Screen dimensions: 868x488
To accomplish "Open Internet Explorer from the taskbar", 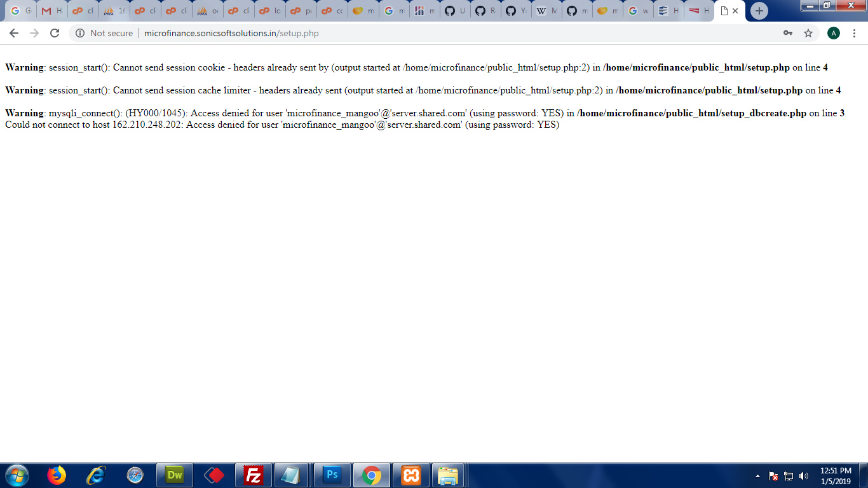I will [96, 475].
